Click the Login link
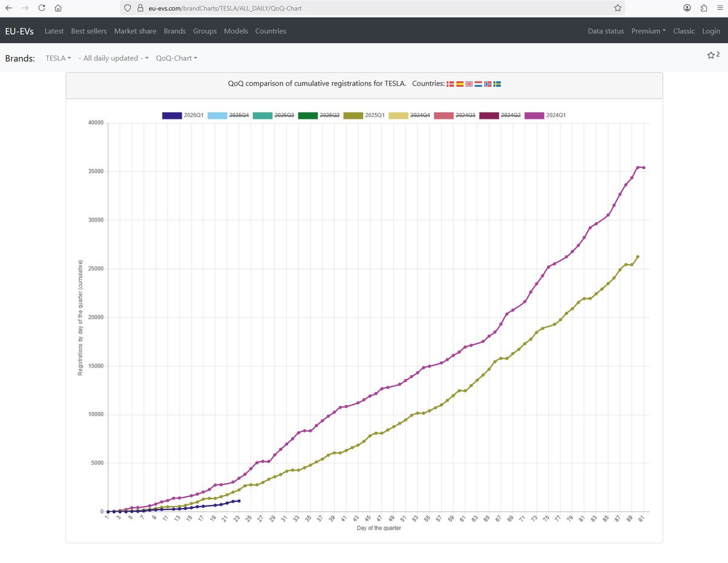Viewport: 728px width, 563px height. tap(711, 31)
